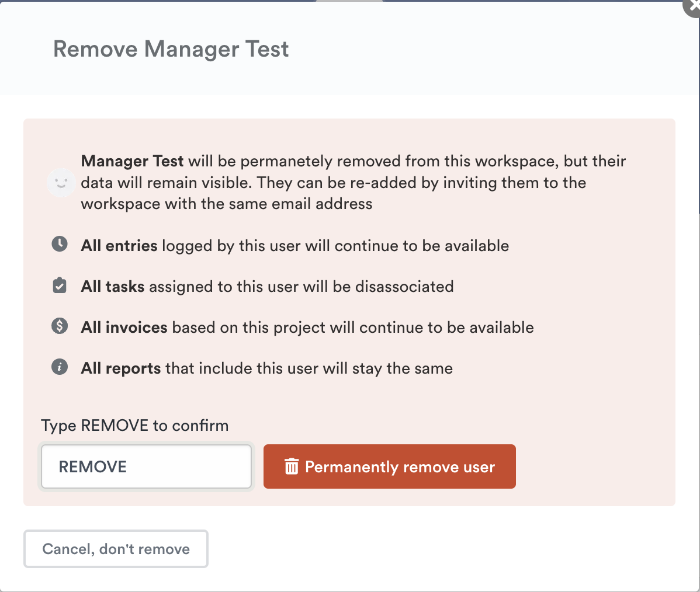Click the info icon beside 'All reports'
This screenshot has height=592, width=700.
[x=59, y=367]
